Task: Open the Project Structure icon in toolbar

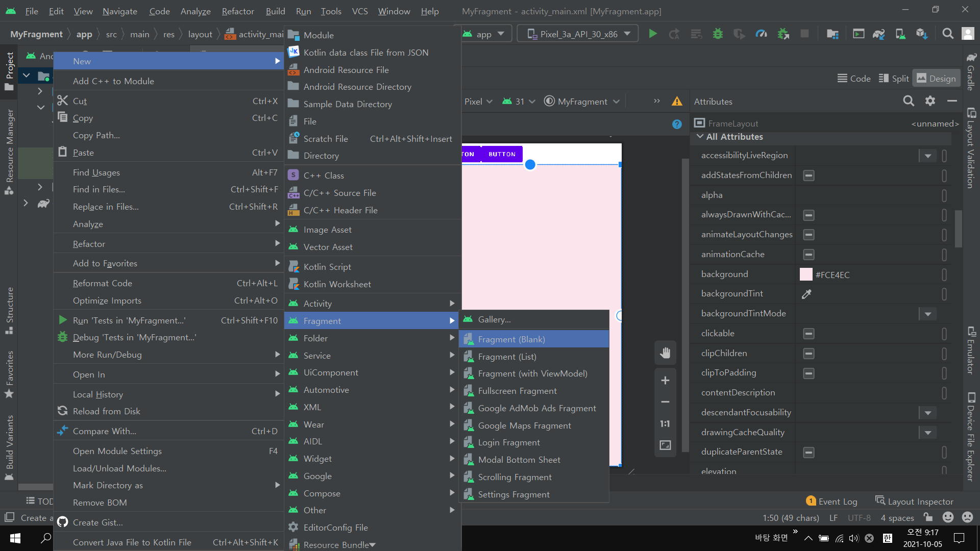Action: (832, 34)
